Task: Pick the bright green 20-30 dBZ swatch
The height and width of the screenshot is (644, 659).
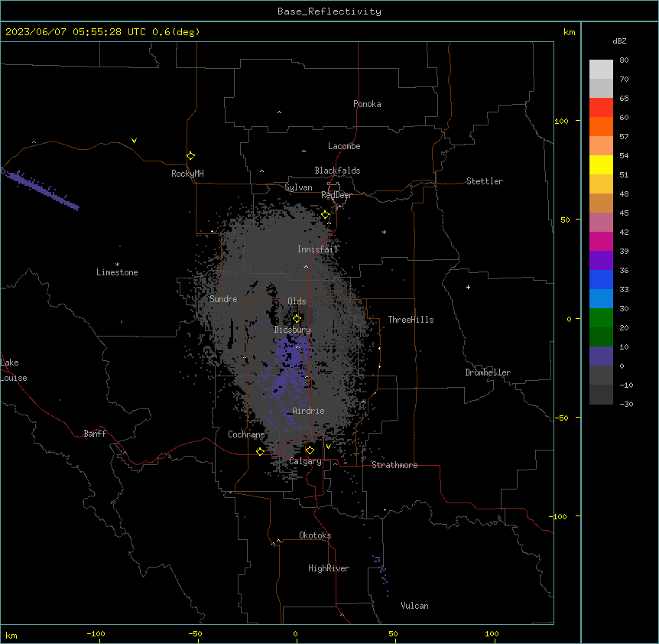Action: point(601,318)
